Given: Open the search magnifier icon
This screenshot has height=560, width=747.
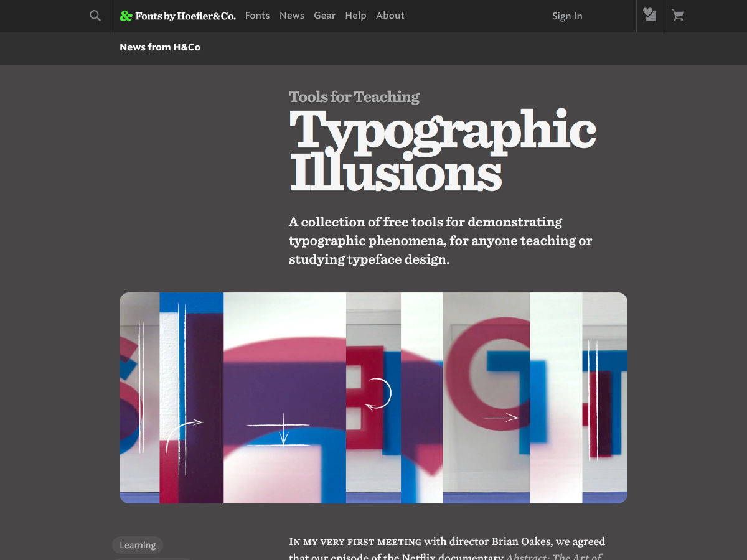Looking at the screenshot, I should [95, 16].
